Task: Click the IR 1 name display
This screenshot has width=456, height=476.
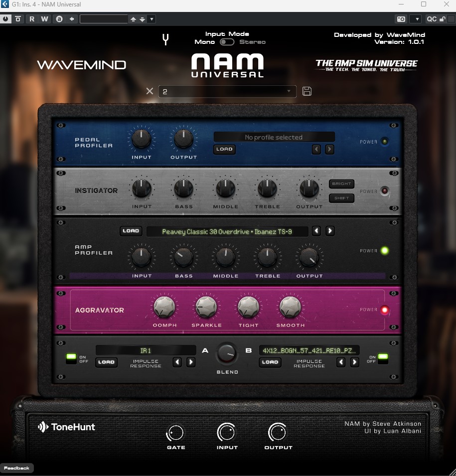Action: [x=146, y=350]
